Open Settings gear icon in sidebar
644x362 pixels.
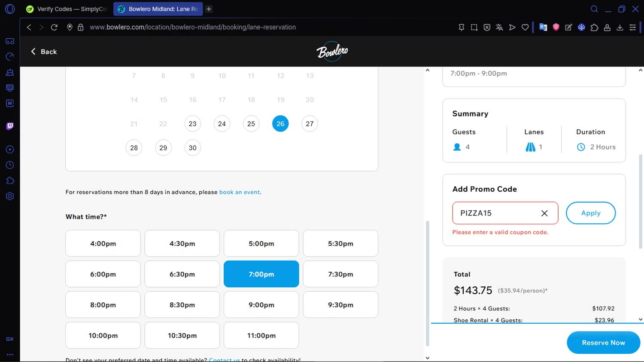pyautogui.click(x=10, y=196)
